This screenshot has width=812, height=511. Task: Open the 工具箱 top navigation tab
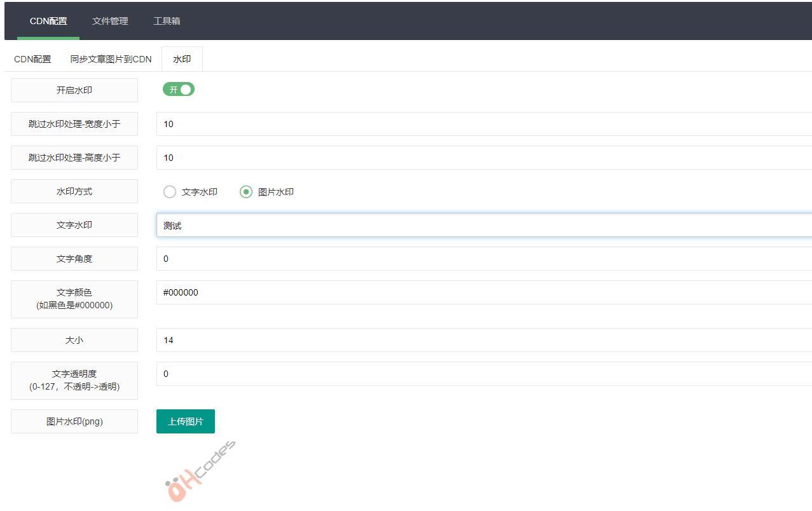tap(167, 21)
